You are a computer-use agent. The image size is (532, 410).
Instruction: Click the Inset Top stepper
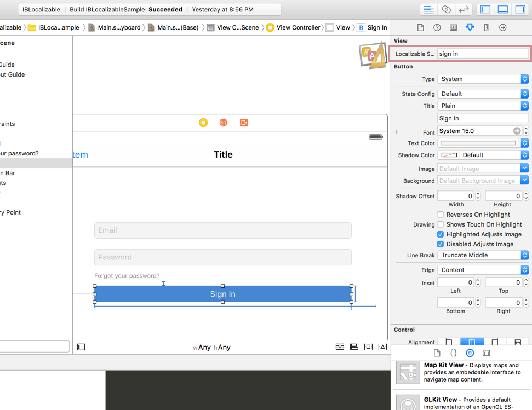tap(526, 282)
